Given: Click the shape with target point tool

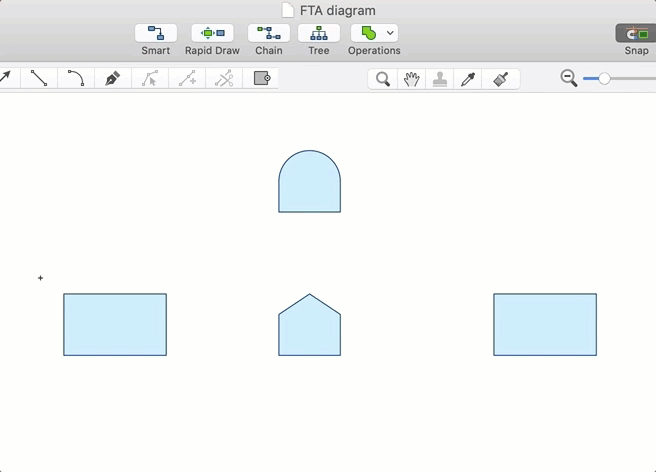Looking at the screenshot, I should click(x=262, y=78).
